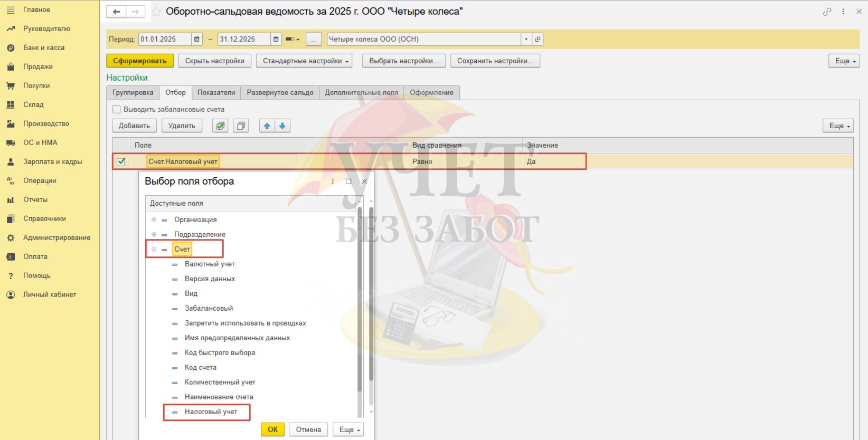Select Налоговый учет field in list

tap(211, 412)
